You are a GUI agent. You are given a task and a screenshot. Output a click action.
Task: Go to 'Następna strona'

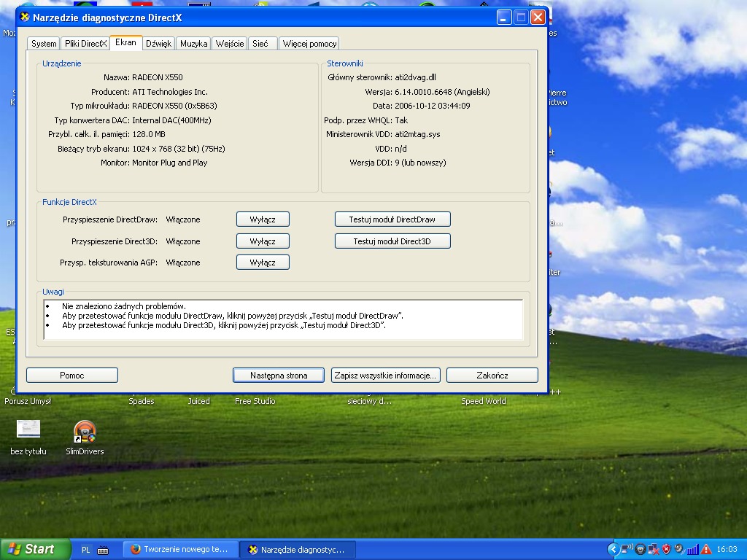click(279, 376)
